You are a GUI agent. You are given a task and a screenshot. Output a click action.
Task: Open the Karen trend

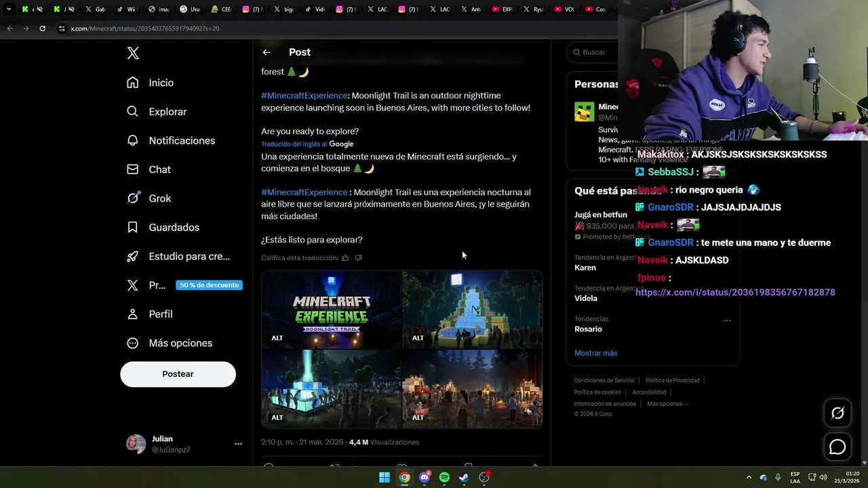[x=585, y=268]
